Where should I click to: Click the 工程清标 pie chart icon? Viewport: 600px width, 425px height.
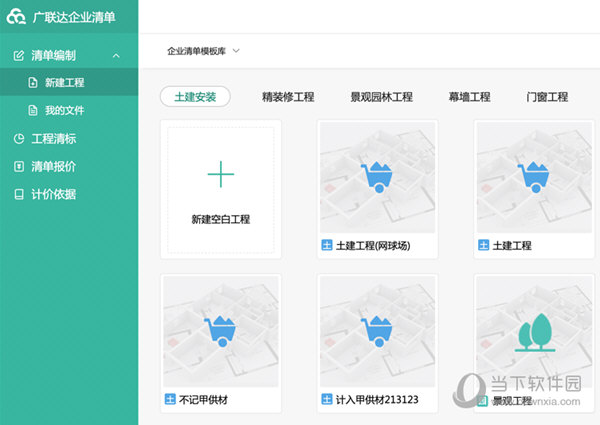click(19, 138)
